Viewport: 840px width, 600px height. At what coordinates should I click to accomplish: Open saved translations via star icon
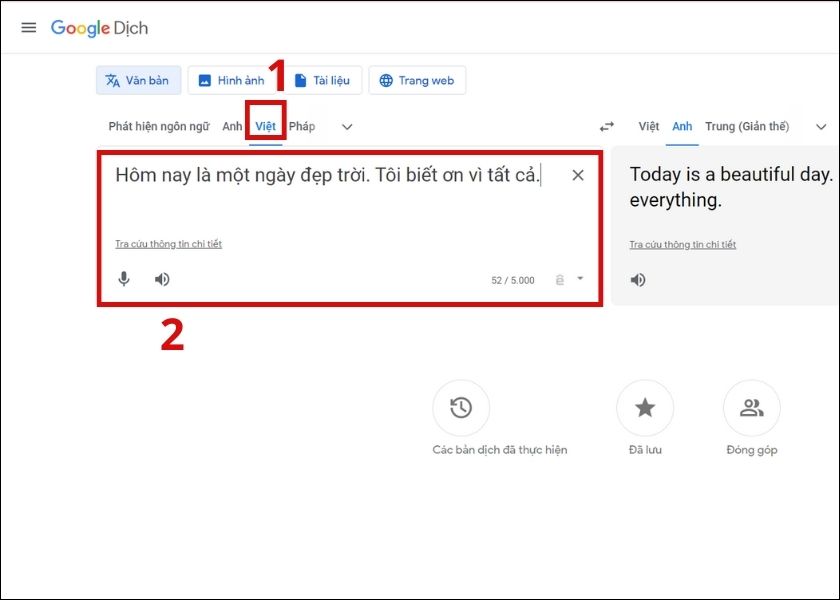pos(645,407)
